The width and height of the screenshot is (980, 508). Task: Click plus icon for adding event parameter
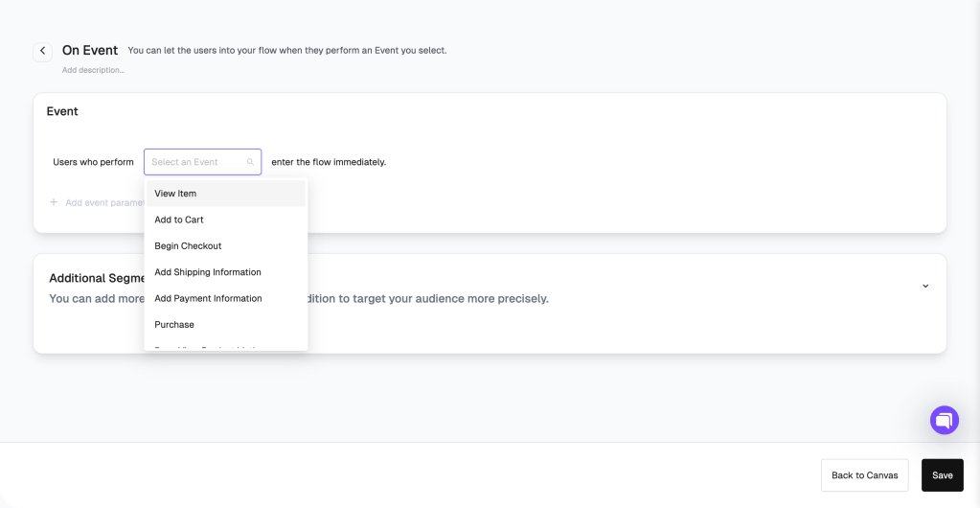click(54, 202)
